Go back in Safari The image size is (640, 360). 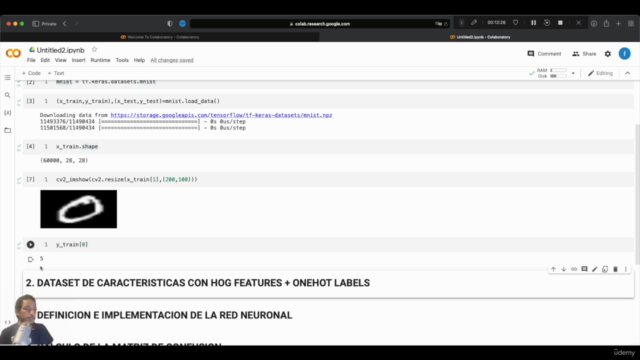click(x=65, y=24)
